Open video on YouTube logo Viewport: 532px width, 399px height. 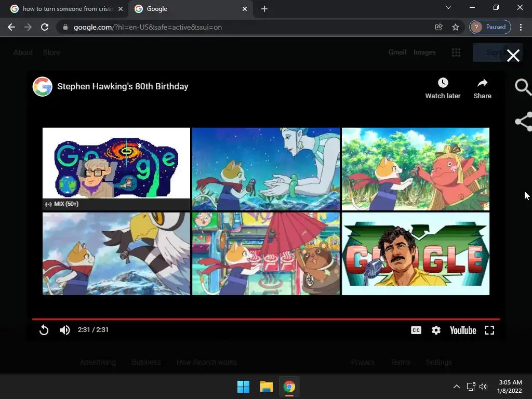[x=463, y=330]
